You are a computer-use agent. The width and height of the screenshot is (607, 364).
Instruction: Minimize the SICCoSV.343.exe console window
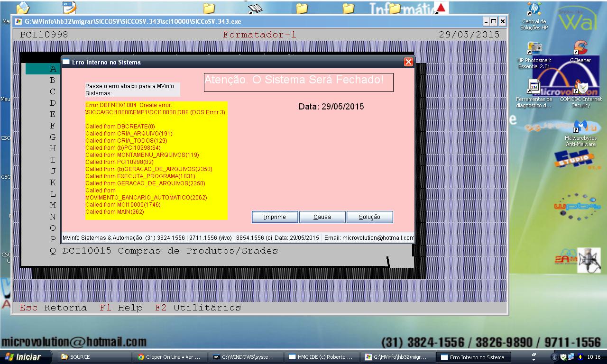(x=486, y=21)
